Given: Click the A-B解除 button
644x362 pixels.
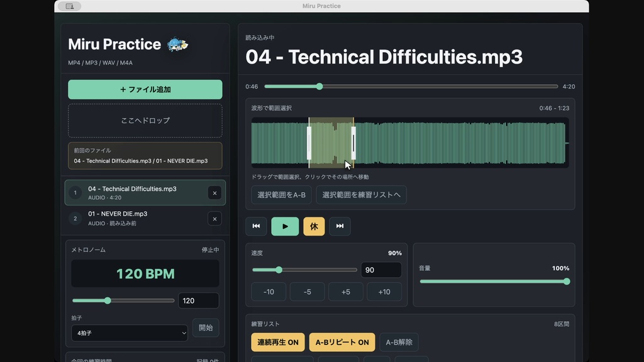Looking at the screenshot, I should (x=399, y=343).
